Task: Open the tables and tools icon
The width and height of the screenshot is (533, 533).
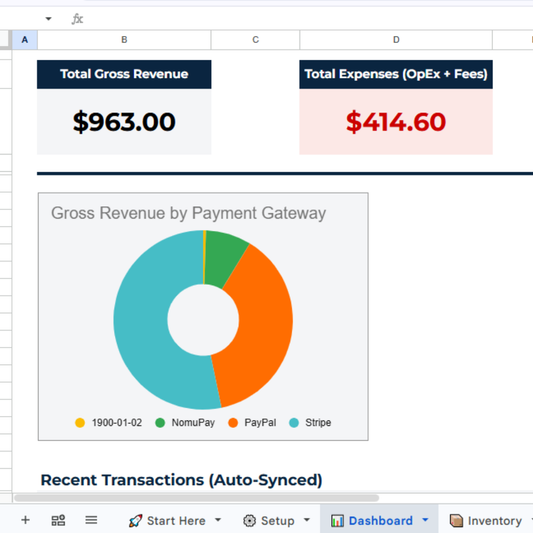Action: (58, 520)
